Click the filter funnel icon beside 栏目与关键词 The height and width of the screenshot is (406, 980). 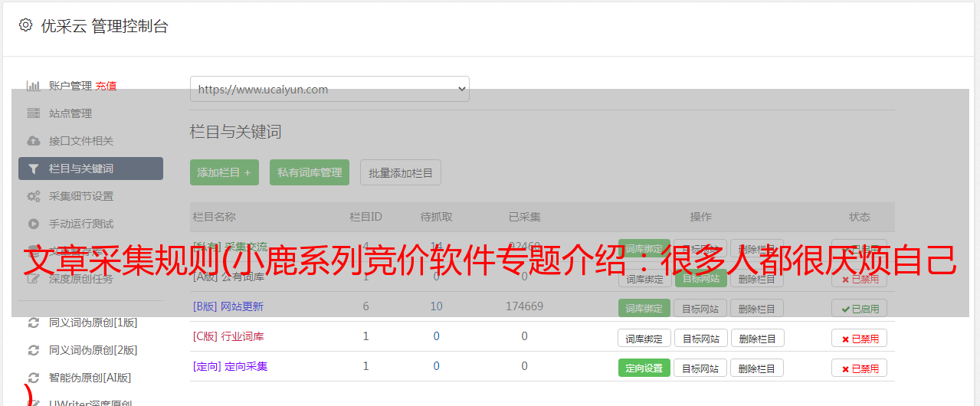click(x=33, y=169)
